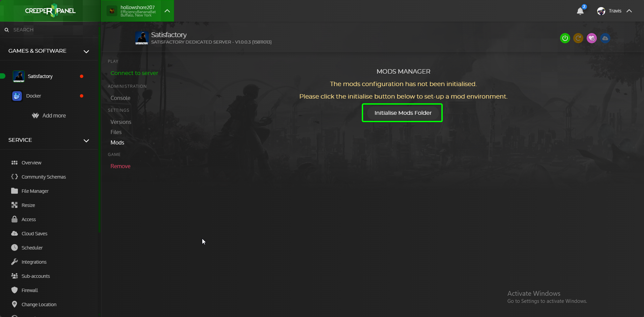Click the search magnifier icon

tap(7, 30)
